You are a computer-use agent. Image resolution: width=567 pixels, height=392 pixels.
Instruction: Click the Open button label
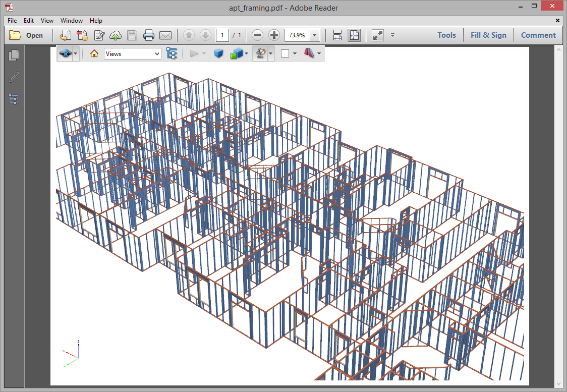pyautogui.click(x=34, y=35)
